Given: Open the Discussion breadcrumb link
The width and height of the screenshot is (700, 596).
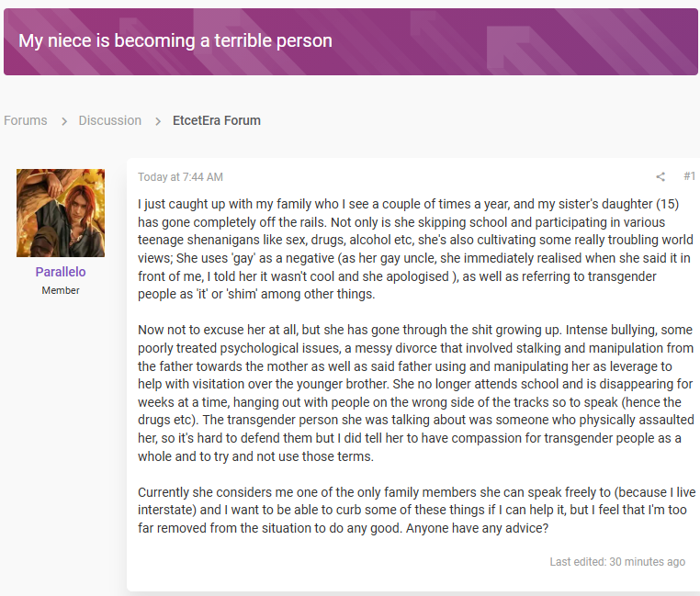Looking at the screenshot, I should [x=110, y=120].
